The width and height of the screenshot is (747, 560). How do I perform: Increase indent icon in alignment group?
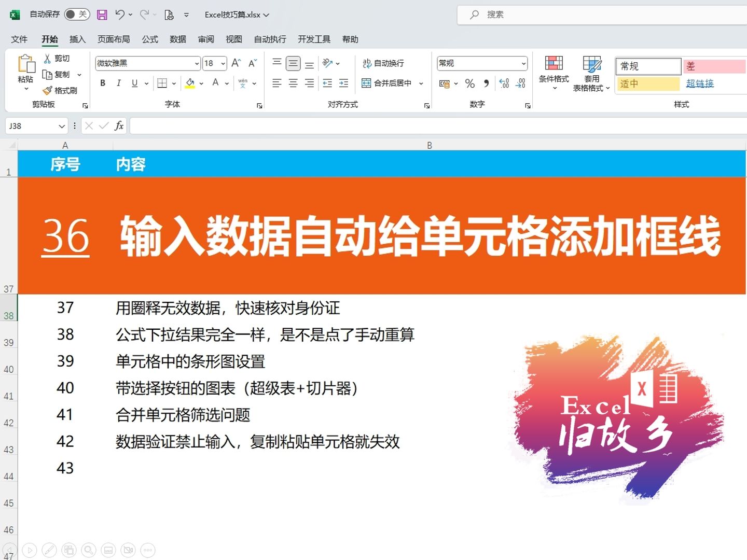pos(343,83)
